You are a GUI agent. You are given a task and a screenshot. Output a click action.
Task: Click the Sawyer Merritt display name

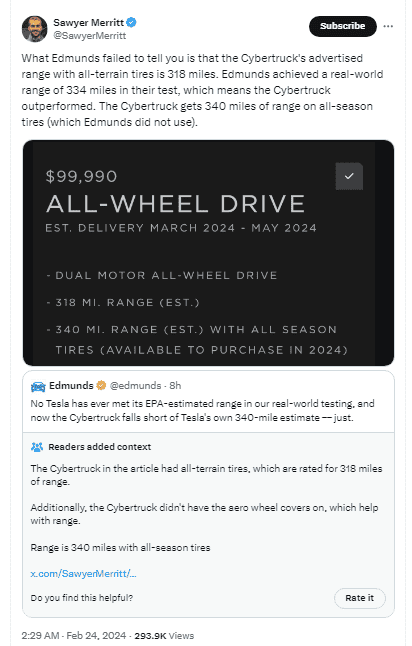(89, 22)
